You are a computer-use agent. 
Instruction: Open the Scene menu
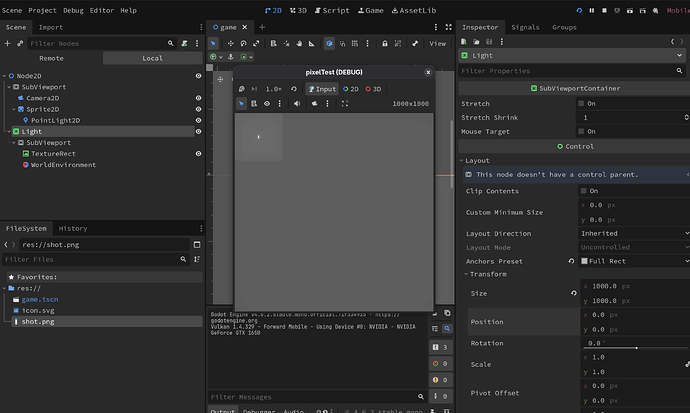coord(12,11)
